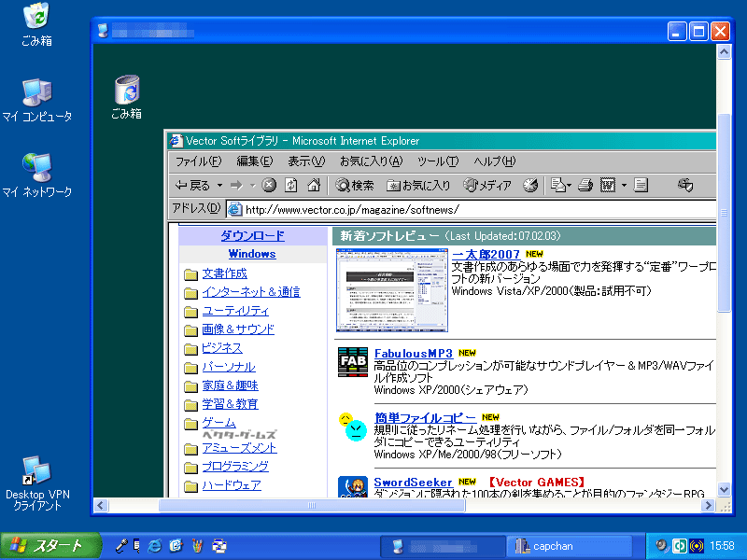The height and width of the screenshot is (560, 747).
Task: Open the 学習＆教育 category link
Action: click(x=230, y=404)
